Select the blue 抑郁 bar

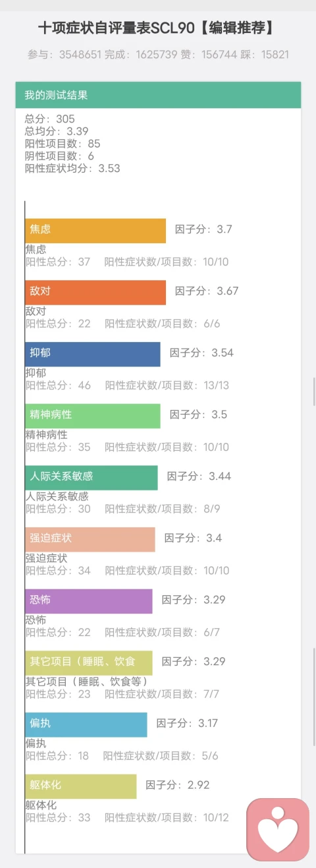[93, 354]
